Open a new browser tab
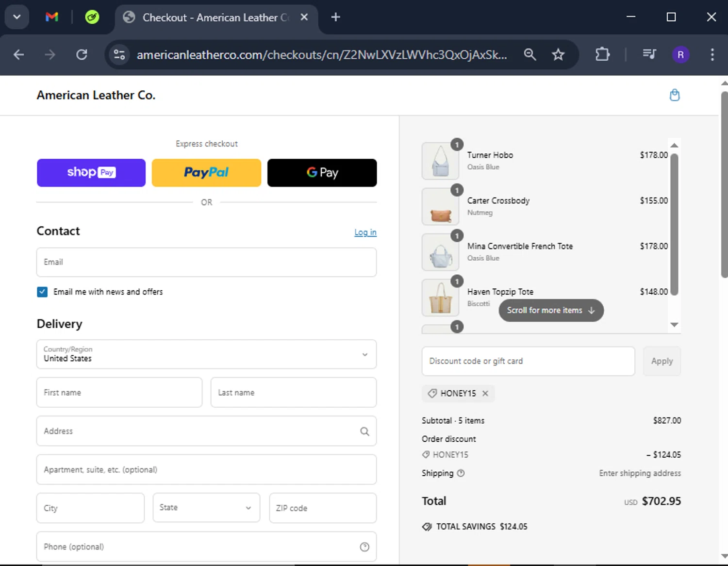The image size is (728, 566). [335, 17]
